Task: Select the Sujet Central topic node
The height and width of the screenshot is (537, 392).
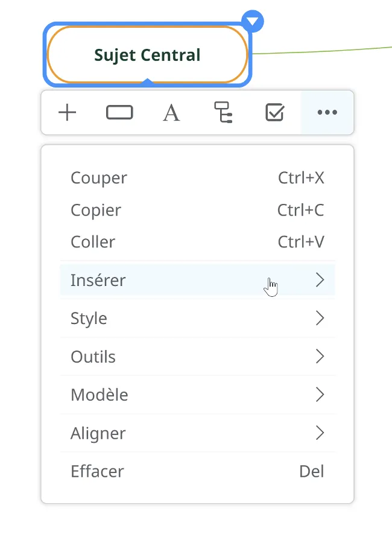Action: point(147,55)
